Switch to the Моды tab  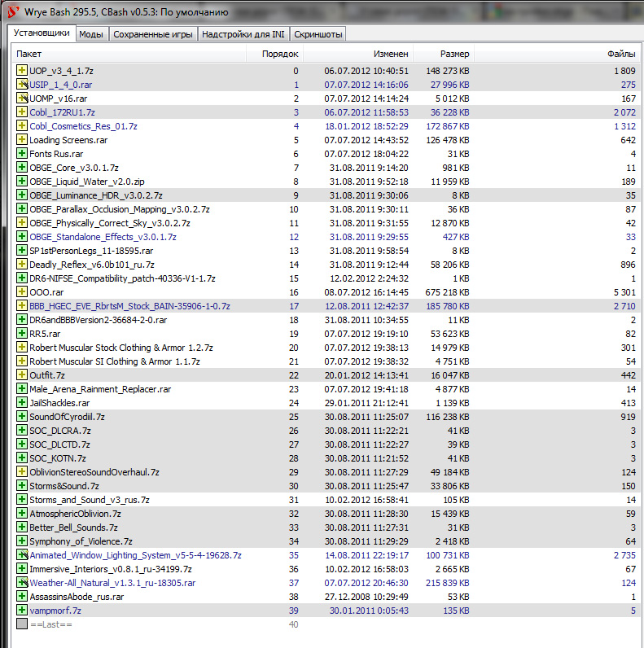(91, 34)
